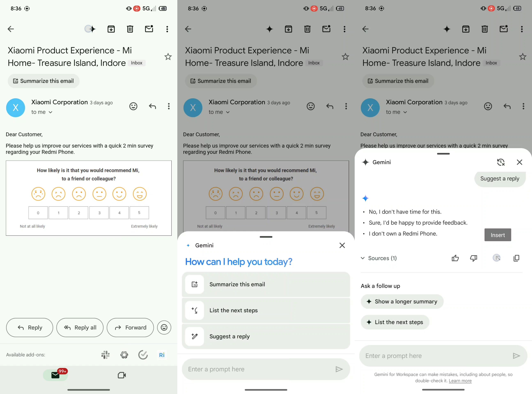Tap reply arrow beside Xiaomi Corporation, left screen
Image resolution: width=532 pixels, height=394 pixels.
click(x=152, y=106)
